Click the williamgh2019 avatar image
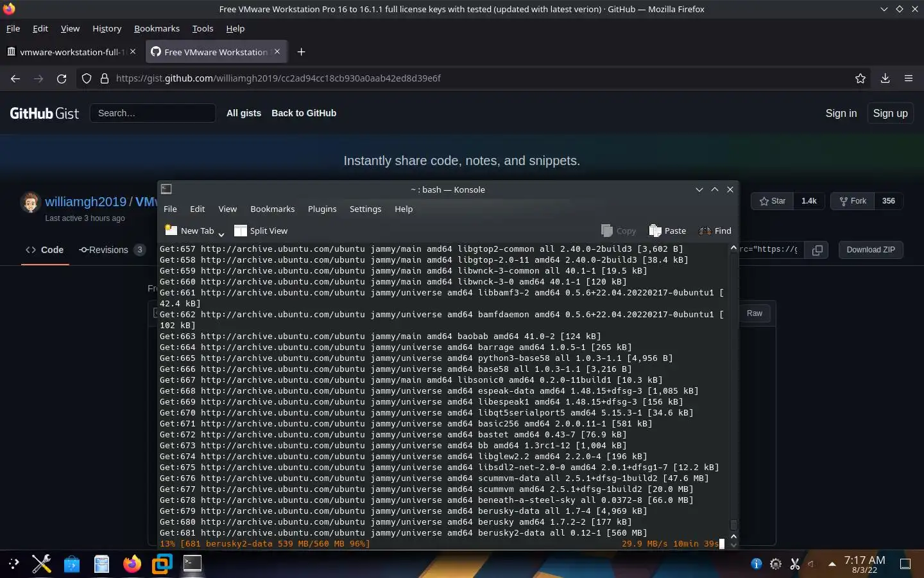 tap(30, 202)
